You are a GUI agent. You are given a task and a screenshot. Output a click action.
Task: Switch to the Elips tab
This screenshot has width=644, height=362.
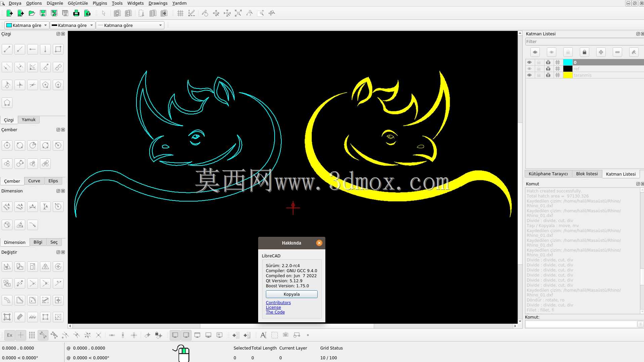coord(53,181)
